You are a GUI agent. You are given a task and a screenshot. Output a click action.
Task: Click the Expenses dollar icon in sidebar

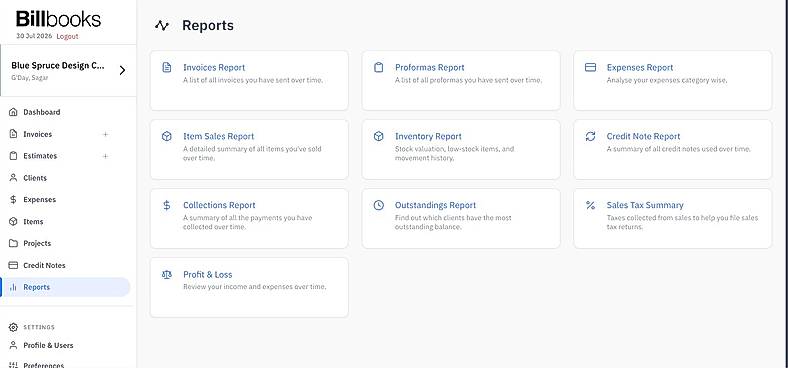coord(13,200)
